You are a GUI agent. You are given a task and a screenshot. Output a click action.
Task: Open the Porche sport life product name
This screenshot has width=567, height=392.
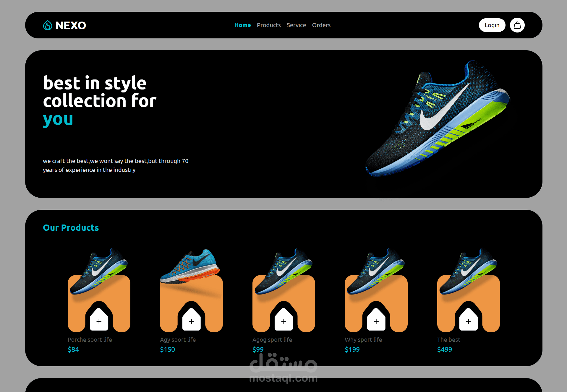coord(90,340)
